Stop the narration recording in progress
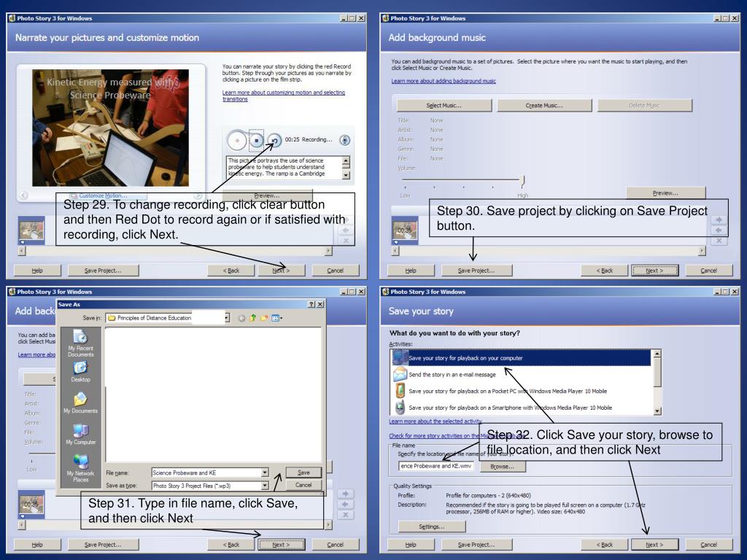 [x=256, y=141]
